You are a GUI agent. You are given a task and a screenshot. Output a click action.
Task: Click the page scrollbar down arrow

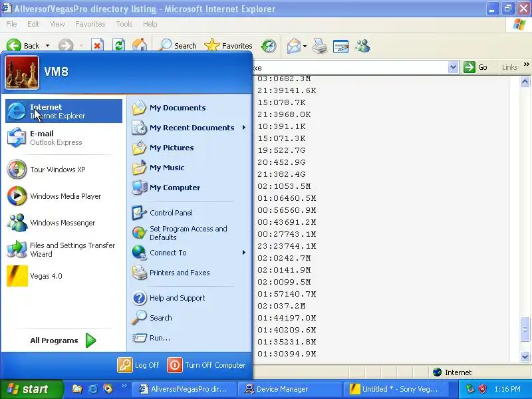coord(525,356)
